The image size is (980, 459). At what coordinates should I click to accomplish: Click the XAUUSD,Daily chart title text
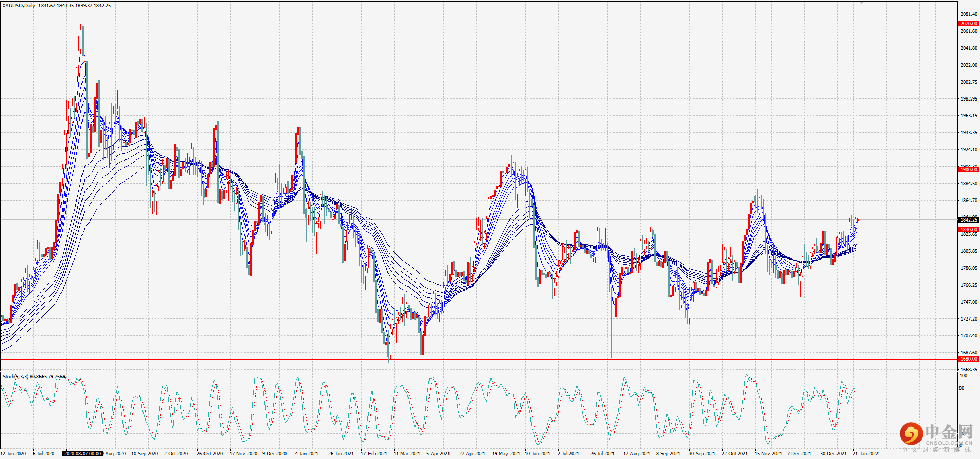(19, 6)
